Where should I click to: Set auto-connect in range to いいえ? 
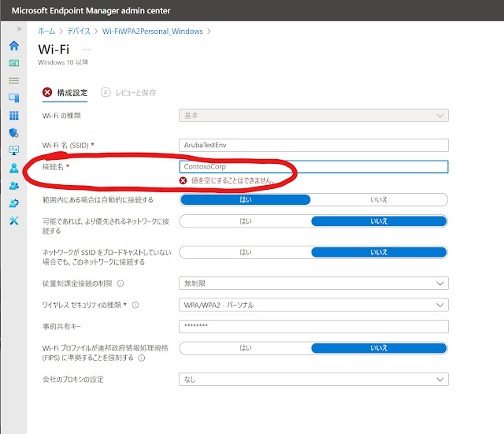(x=379, y=199)
